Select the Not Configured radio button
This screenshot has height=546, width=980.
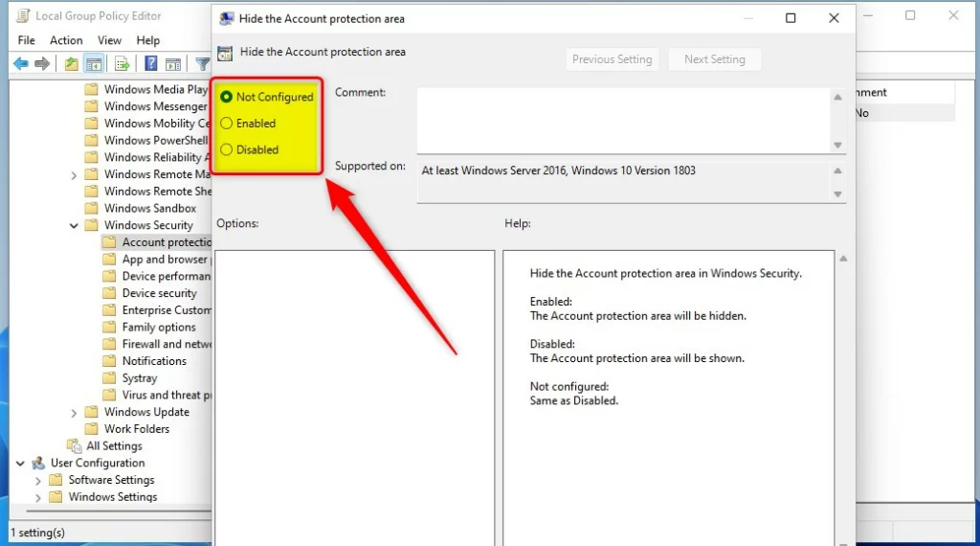point(226,97)
